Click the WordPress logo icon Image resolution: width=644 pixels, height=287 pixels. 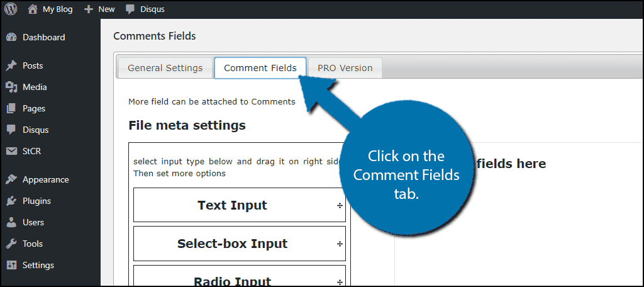point(11,9)
